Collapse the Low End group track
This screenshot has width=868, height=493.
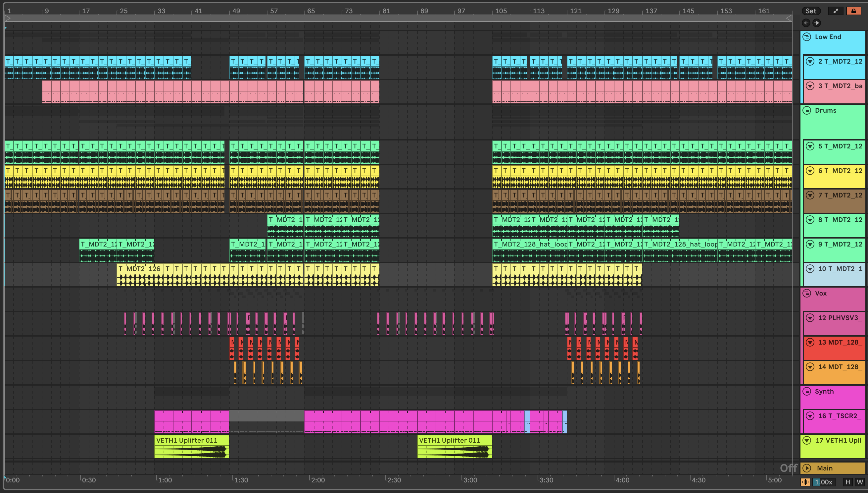pos(807,37)
